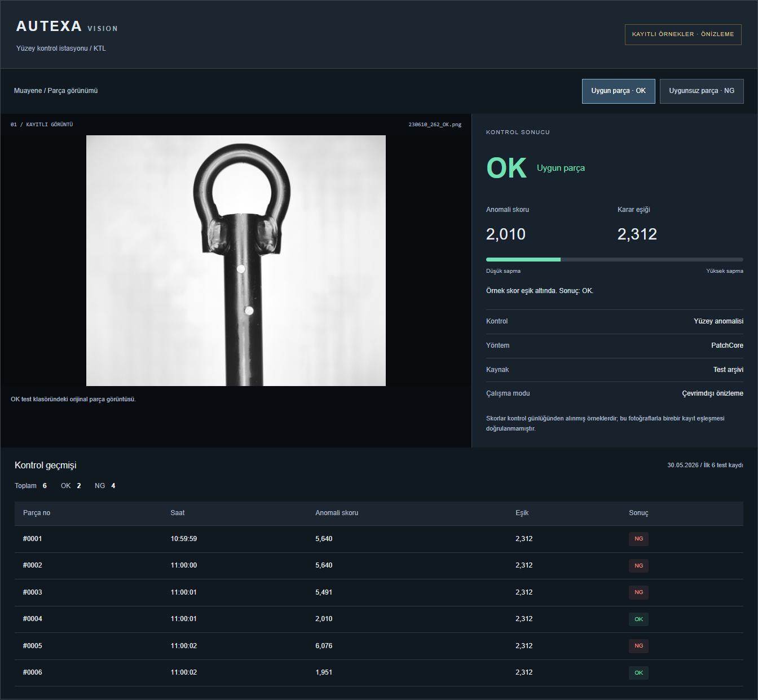Select the Uygun parça · OK toggle
Image resolution: width=758 pixels, height=700 pixels.
click(618, 91)
